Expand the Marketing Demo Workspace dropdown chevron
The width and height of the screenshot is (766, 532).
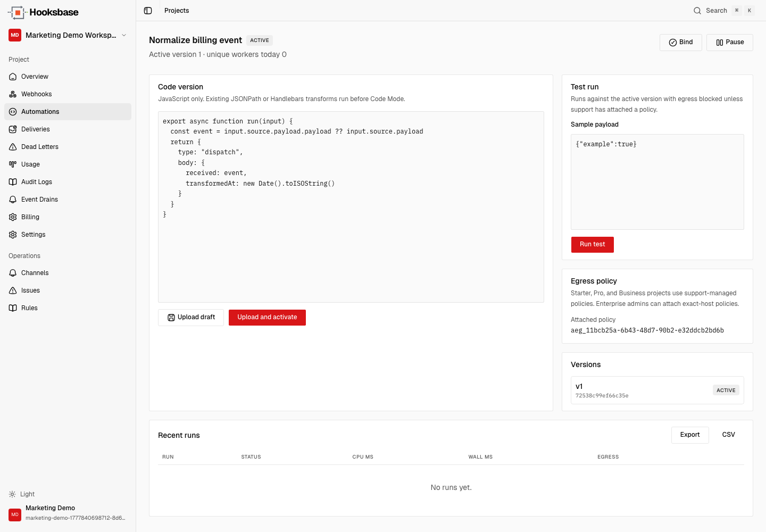(124, 35)
